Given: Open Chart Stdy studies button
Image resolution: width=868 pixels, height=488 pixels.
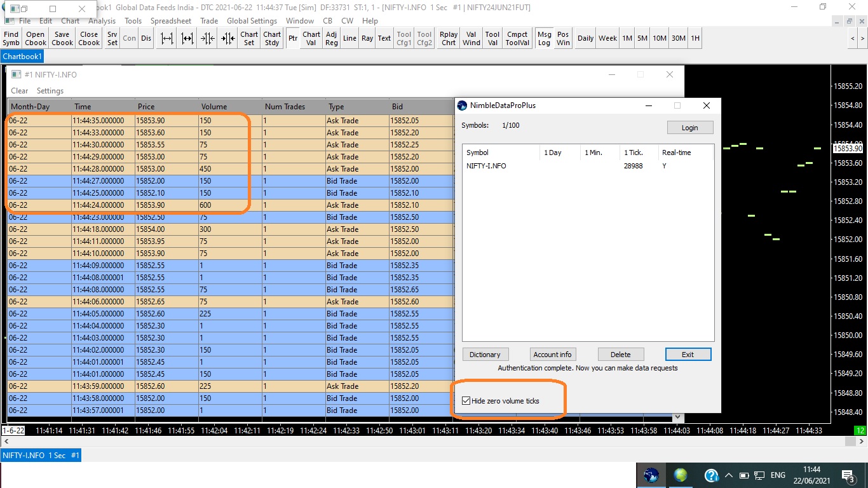Looking at the screenshot, I should click(x=272, y=38).
